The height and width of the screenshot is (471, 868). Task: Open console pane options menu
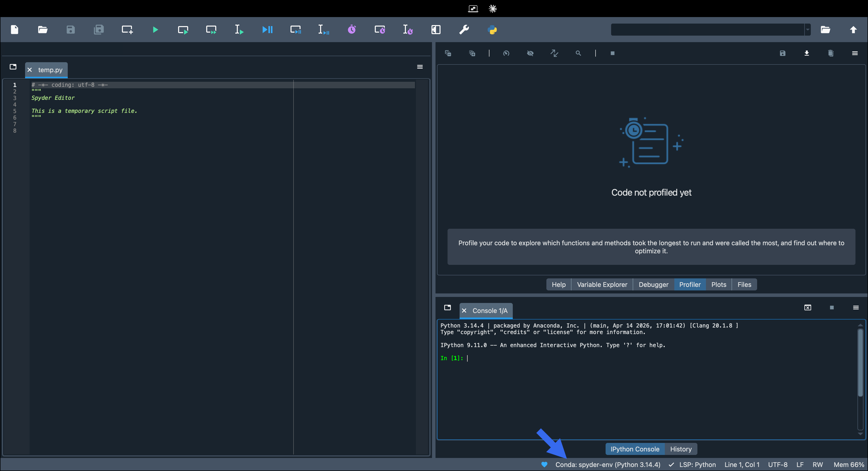click(856, 307)
